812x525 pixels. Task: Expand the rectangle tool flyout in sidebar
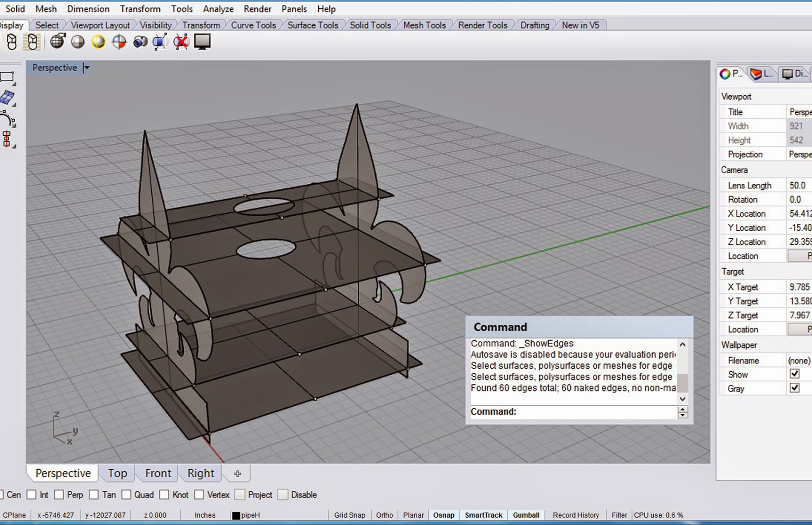[x=14, y=84]
